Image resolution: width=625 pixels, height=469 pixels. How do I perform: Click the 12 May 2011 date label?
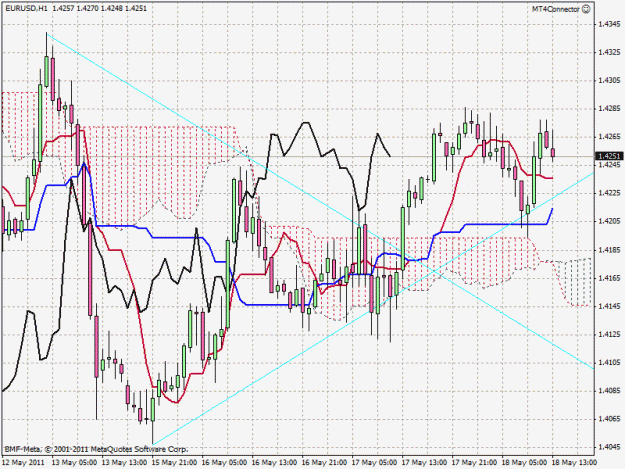pos(23,462)
